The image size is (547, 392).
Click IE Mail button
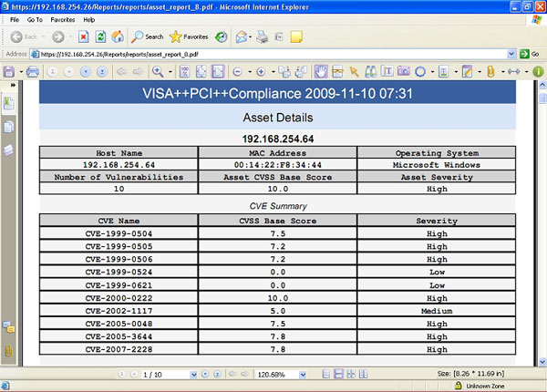[242, 37]
